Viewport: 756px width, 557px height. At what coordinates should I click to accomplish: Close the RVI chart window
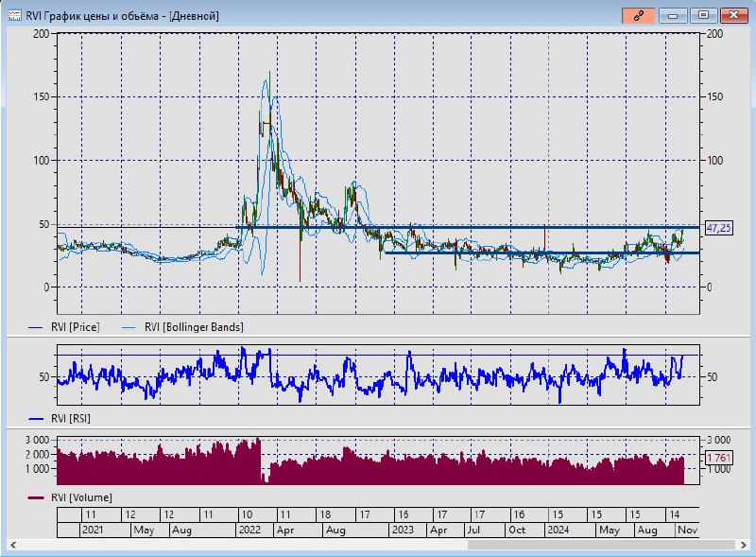[x=733, y=16]
